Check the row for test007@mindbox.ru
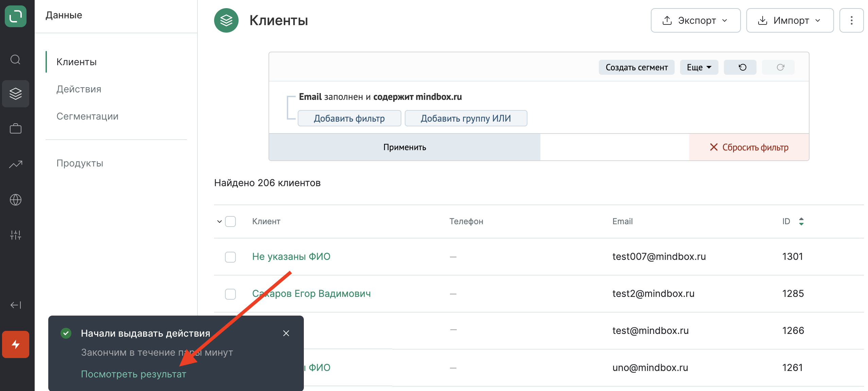The width and height of the screenshot is (868, 391). (x=230, y=257)
